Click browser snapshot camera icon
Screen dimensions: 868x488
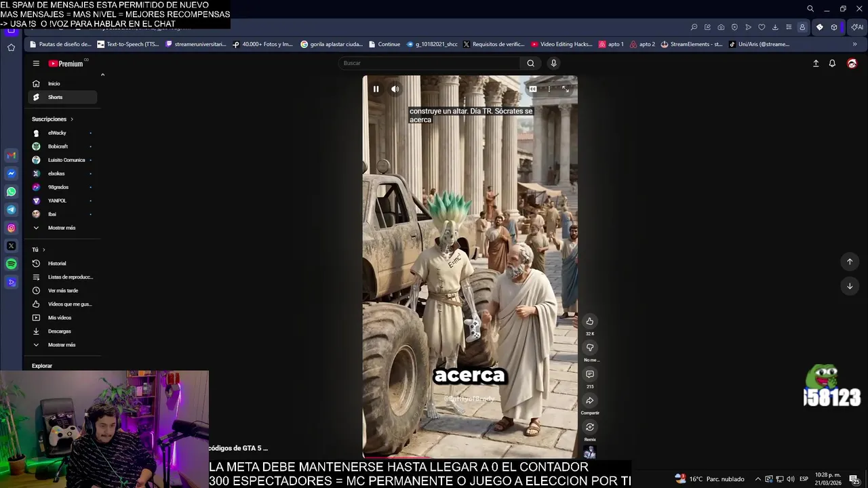coord(721,27)
